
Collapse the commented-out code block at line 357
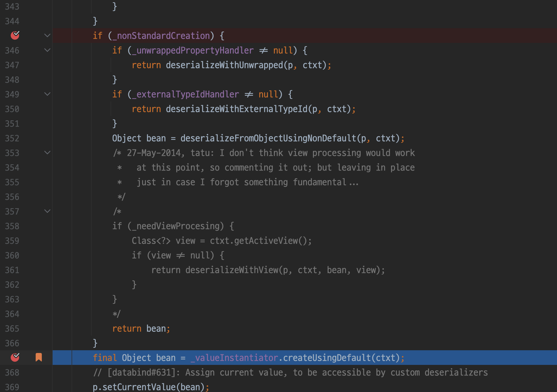[47, 211]
